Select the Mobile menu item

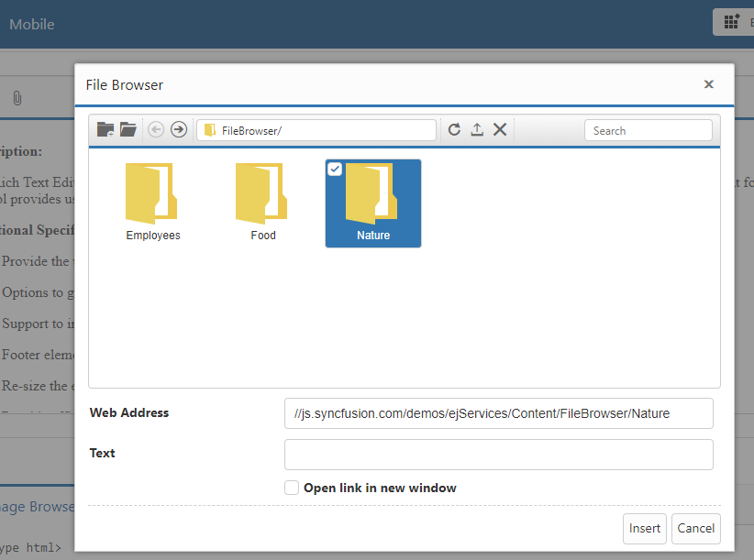[32, 25]
